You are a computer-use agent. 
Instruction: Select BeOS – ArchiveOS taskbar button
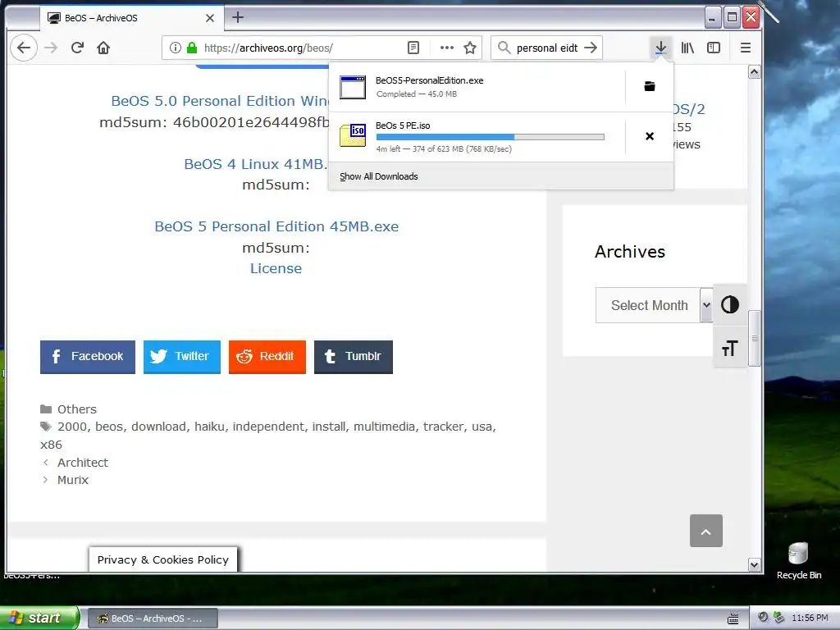153,619
